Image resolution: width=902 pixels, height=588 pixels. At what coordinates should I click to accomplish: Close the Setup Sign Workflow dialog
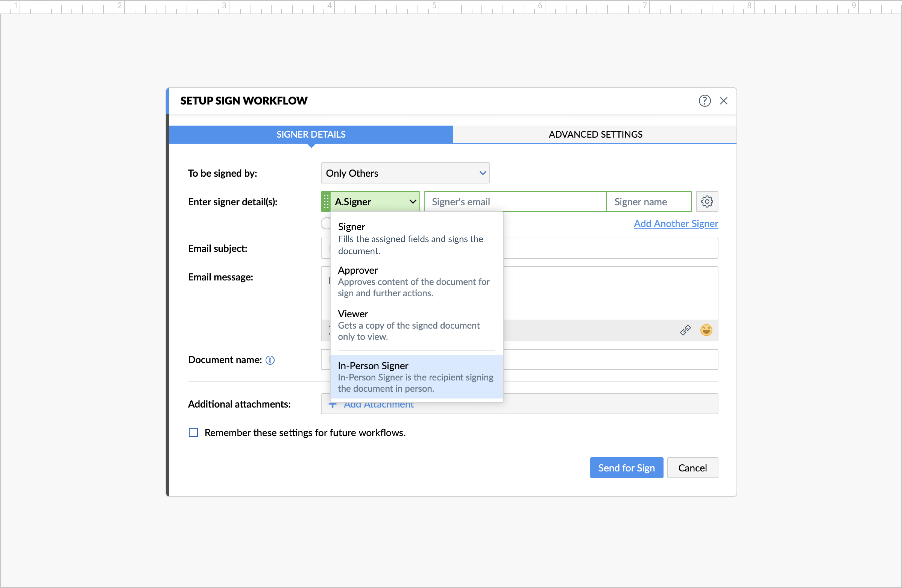(x=724, y=101)
